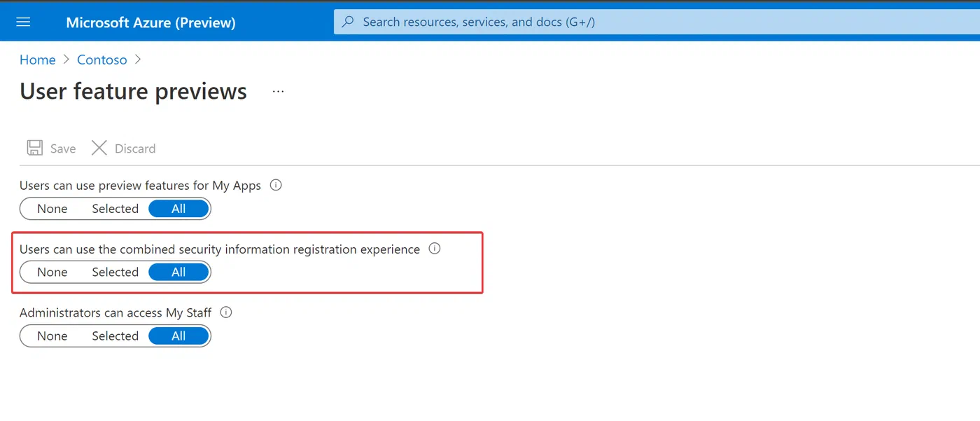Viewport: 980px width, 421px height.
Task: Click the search magnifier icon
Action: [x=348, y=22]
